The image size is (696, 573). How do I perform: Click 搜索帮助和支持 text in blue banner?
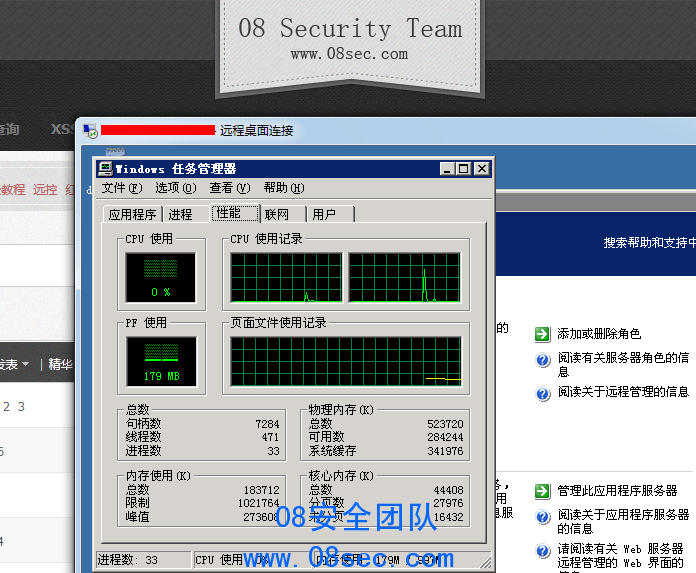649,243
